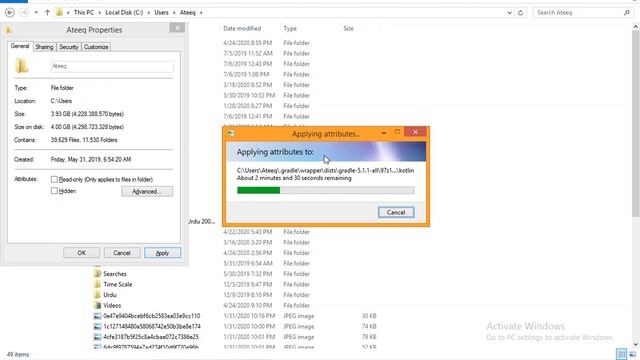Open address bar history dropdown
The image size is (640, 360).
point(509,13)
